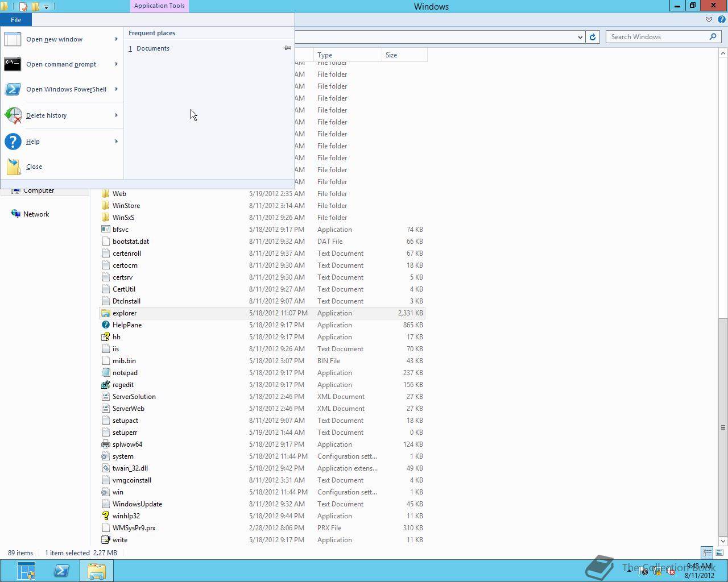The height and width of the screenshot is (582, 728).
Task: Select the write application icon
Action: pyautogui.click(x=105, y=540)
